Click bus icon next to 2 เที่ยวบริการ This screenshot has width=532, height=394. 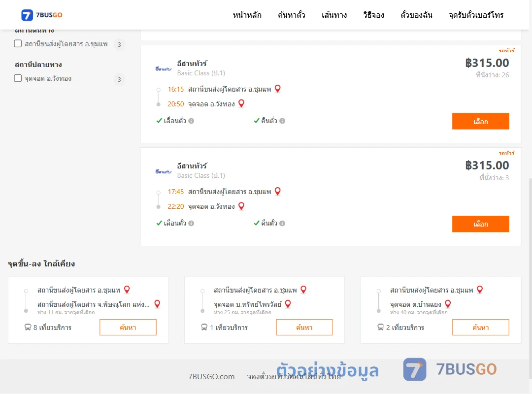(380, 327)
